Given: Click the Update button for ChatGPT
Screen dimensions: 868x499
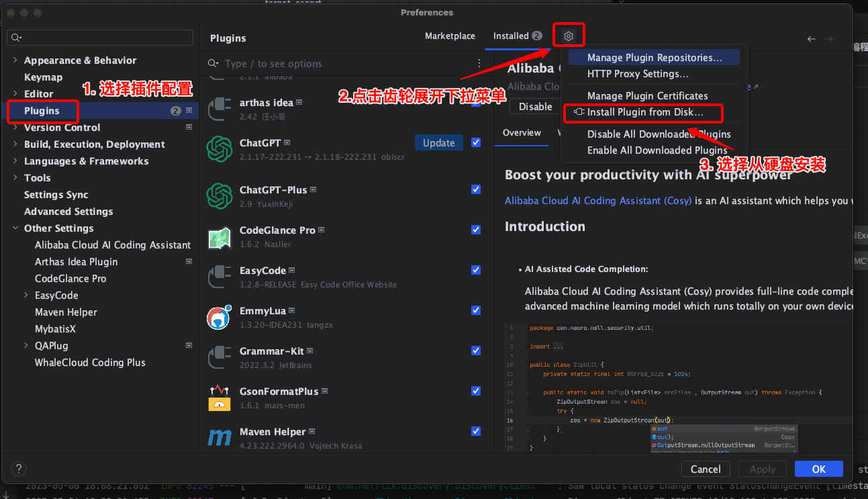Looking at the screenshot, I should point(438,142).
